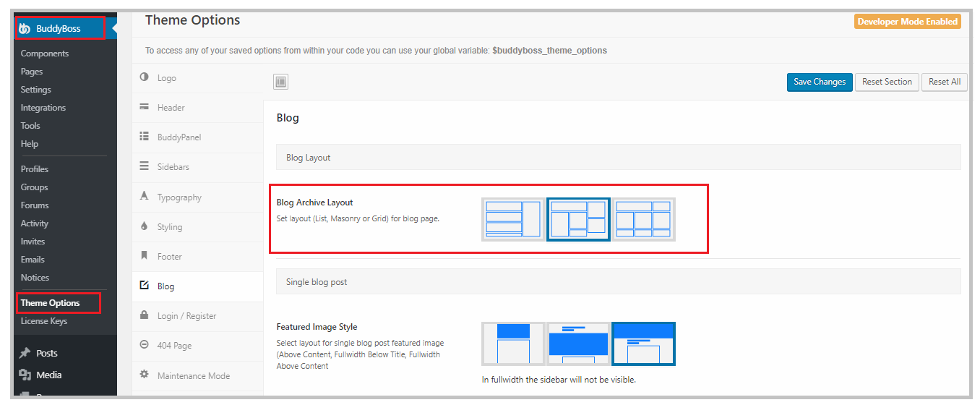980x405 pixels.
Task: Click the Typography letter icon
Action: 144,197
